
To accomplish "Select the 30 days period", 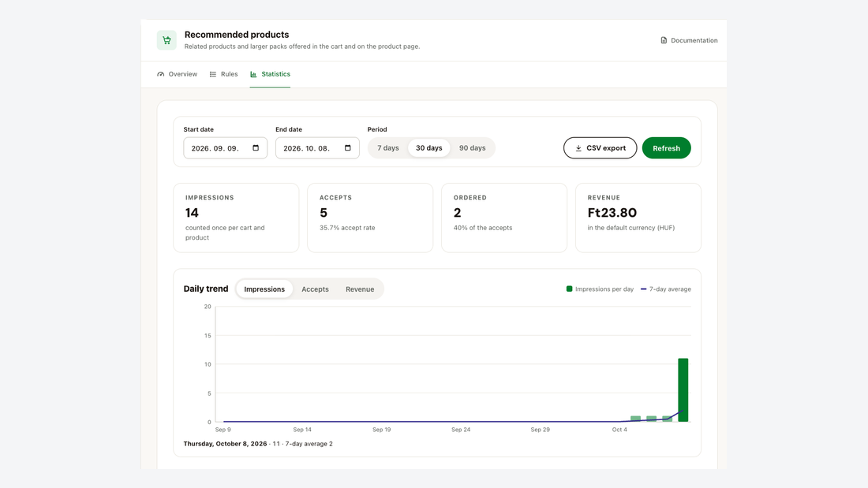I will (x=429, y=147).
